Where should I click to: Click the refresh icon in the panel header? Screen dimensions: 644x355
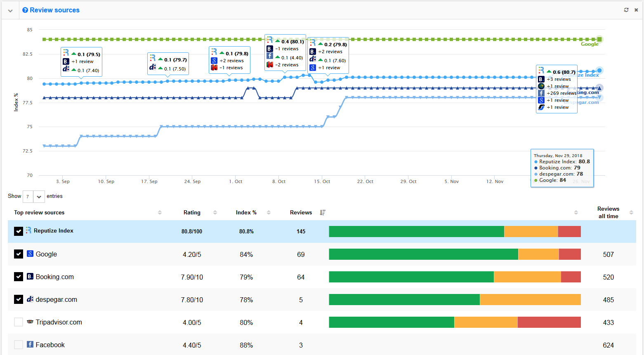point(626,10)
